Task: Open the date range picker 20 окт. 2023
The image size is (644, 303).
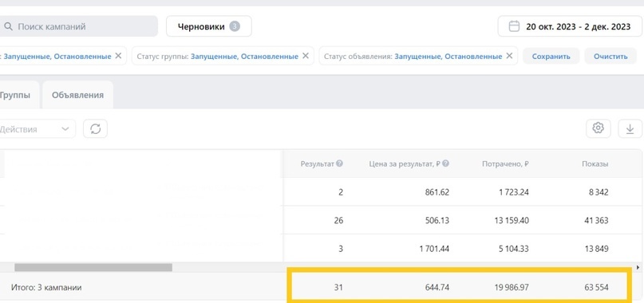Action: point(570,26)
